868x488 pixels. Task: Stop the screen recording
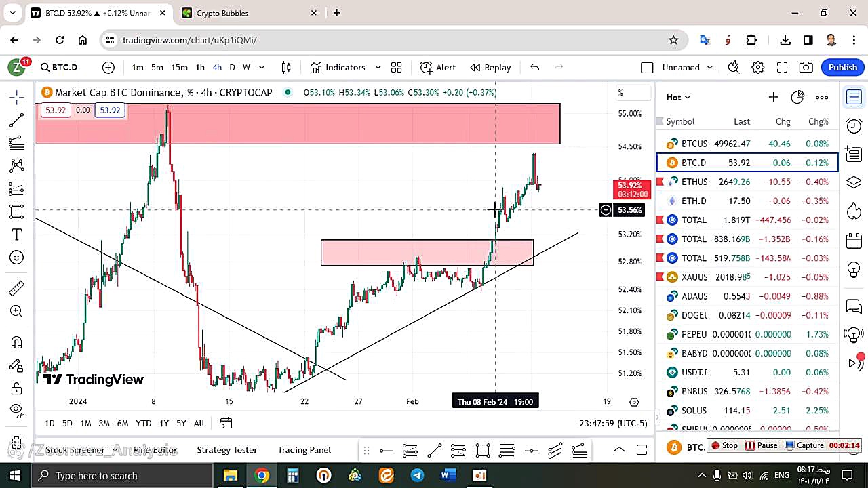pyautogui.click(x=724, y=445)
